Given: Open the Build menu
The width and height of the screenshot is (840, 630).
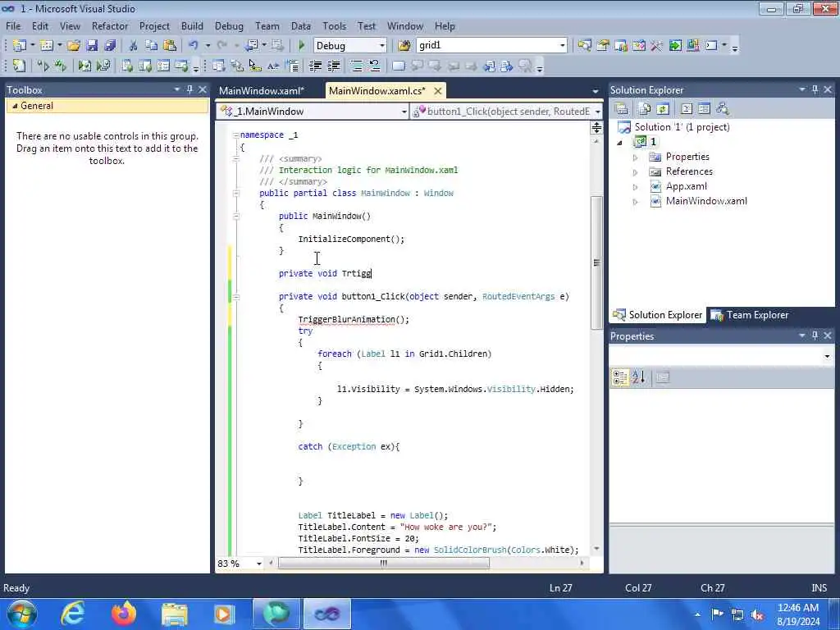Looking at the screenshot, I should (x=192, y=25).
